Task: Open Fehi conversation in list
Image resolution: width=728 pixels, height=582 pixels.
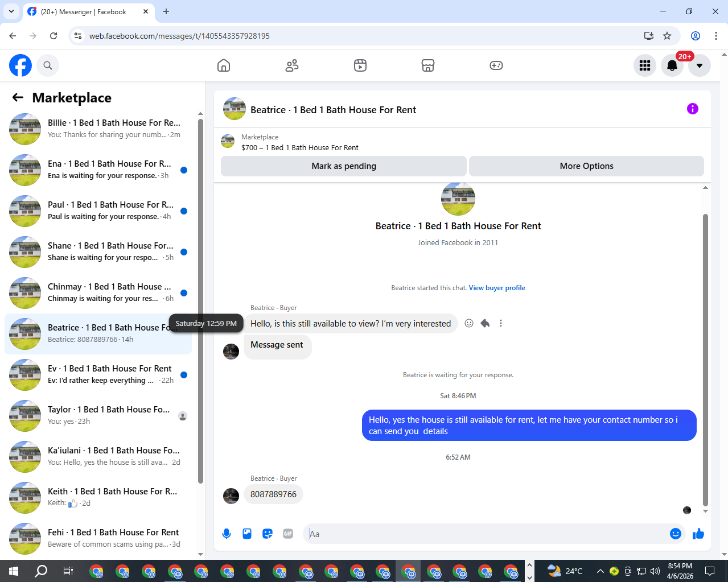Action: [x=98, y=539]
